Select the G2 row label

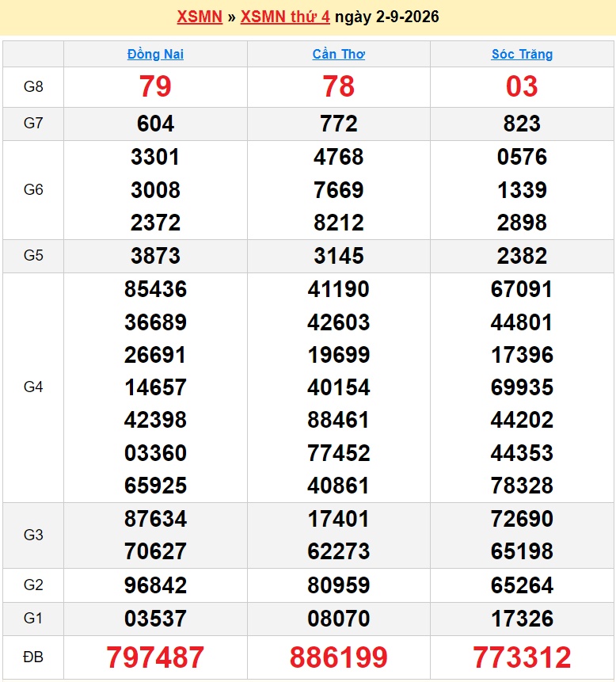33,585
